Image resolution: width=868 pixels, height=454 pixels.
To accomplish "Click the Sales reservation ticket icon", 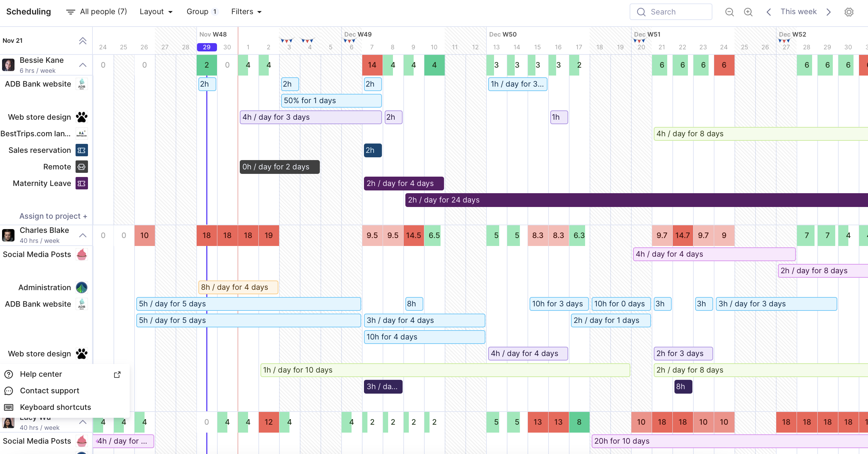I will point(82,150).
